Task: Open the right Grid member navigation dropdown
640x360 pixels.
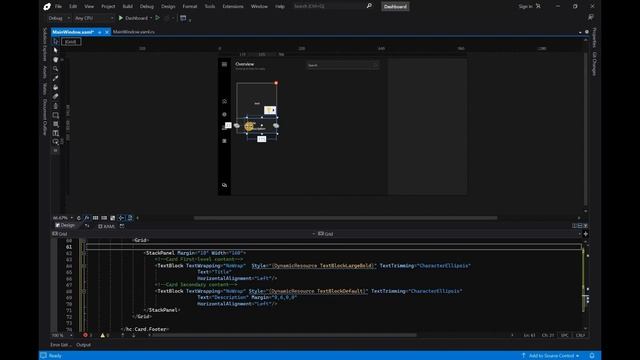Action: 449,234
